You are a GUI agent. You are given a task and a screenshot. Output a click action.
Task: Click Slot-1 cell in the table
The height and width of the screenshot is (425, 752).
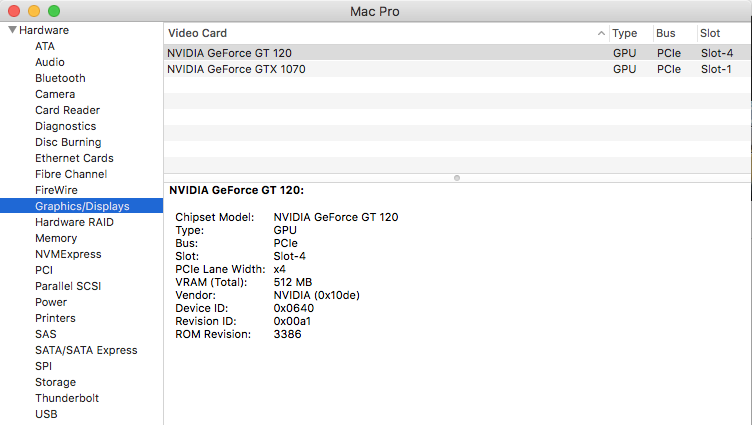(x=716, y=69)
